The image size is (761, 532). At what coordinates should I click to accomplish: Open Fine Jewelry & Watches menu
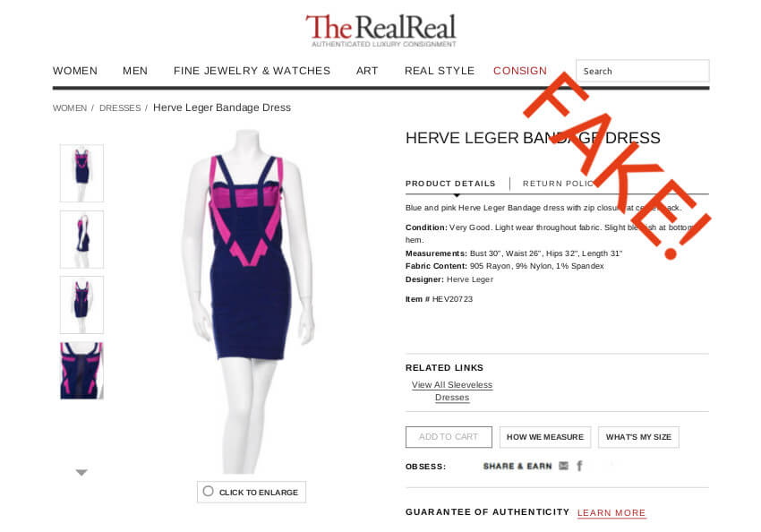pos(252,71)
